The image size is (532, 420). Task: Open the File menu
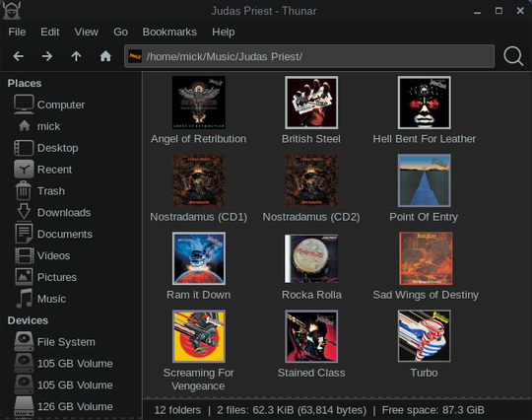(17, 32)
